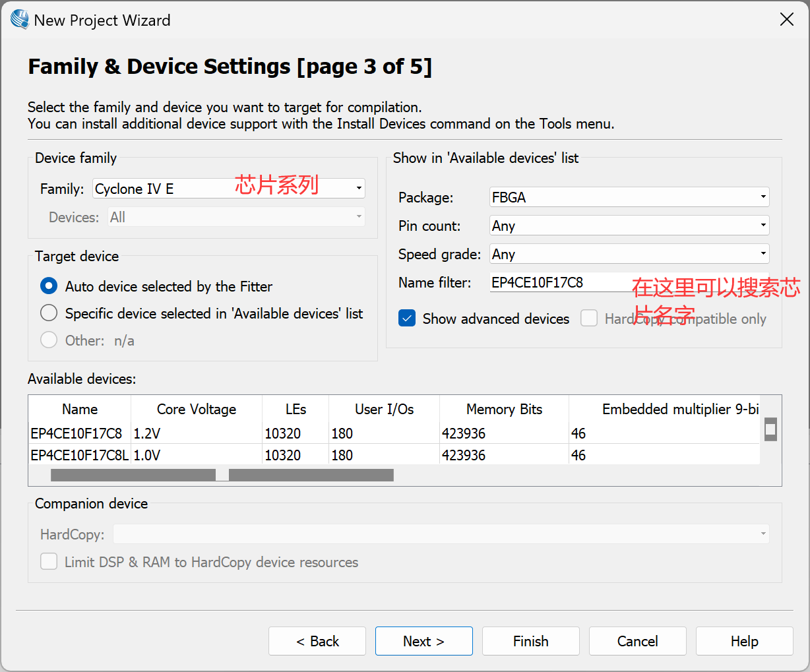Sort by the Core Voltage column header
Image resolution: width=810 pixels, height=672 pixels.
[196, 409]
